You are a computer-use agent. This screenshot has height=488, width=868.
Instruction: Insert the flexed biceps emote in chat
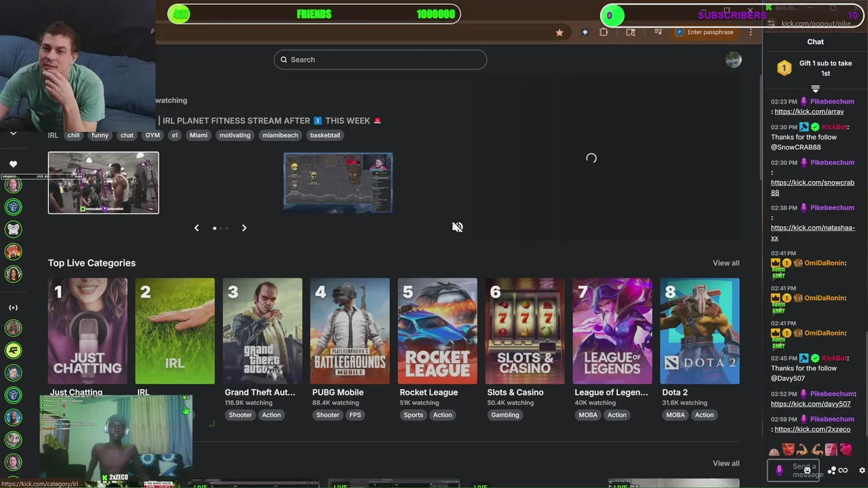pos(802,449)
